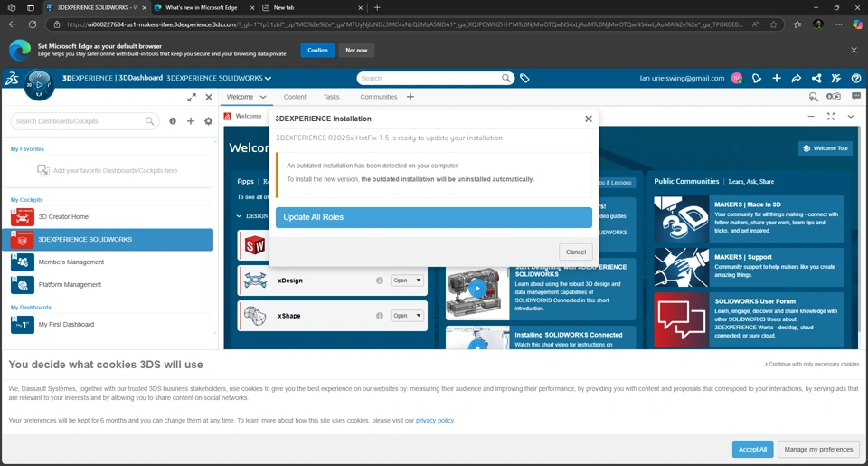Switch to What's new in Microsoft Edge tab
The image size is (868, 466).
tap(202, 8)
